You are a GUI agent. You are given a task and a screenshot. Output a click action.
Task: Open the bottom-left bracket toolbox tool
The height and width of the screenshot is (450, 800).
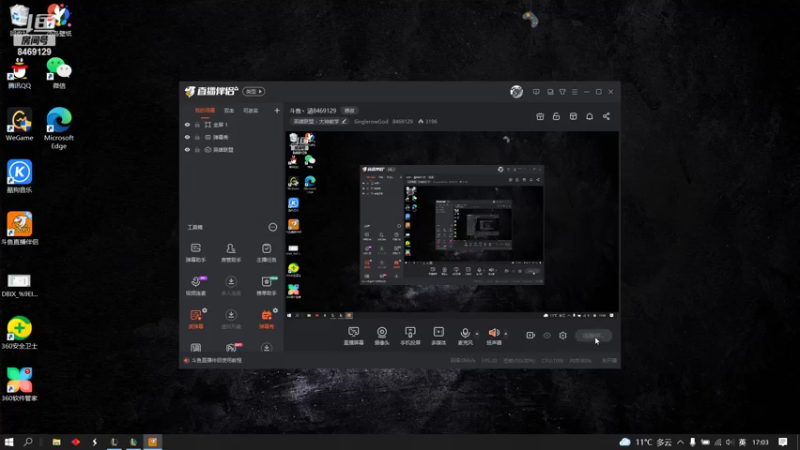pyautogui.click(x=195, y=347)
